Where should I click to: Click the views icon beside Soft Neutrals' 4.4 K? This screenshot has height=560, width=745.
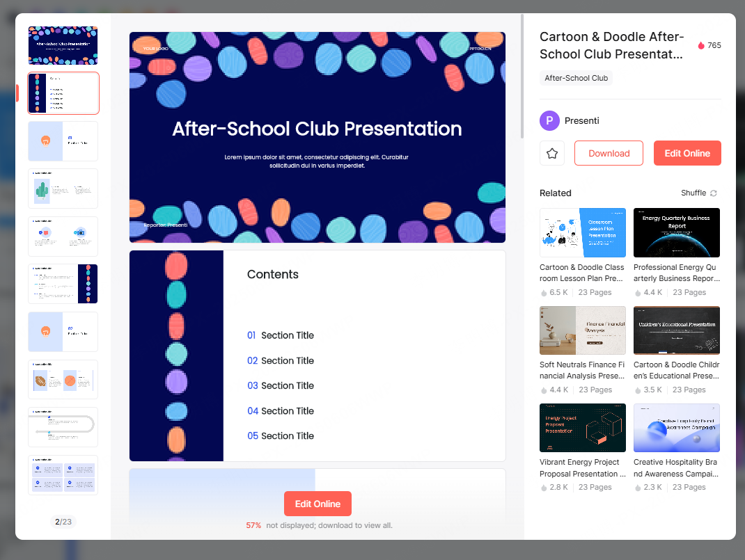click(542, 390)
